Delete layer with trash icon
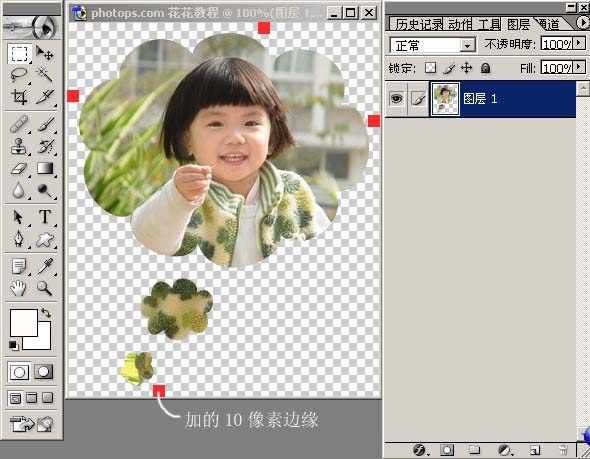The height and width of the screenshot is (459, 590). (x=563, y=449)
